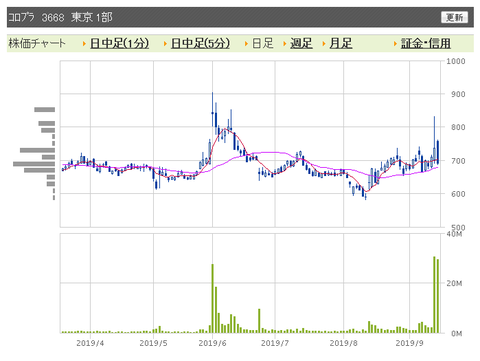Click the longest gray price-range volume bar
Screen dimensions: 480x361
point(34,164)
